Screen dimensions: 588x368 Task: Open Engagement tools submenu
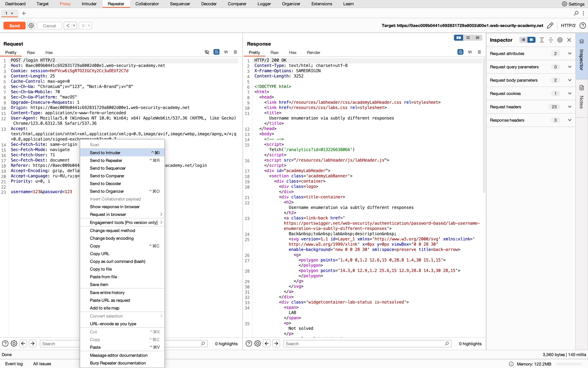click(x=122, y=222)
